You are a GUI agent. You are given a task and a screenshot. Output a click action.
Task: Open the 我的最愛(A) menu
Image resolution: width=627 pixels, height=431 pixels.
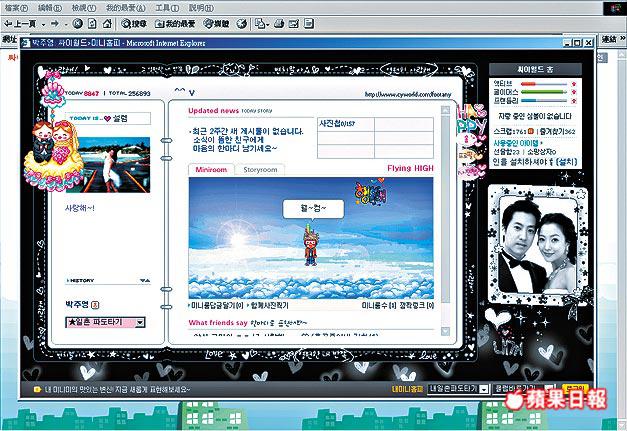pos(126,8)
